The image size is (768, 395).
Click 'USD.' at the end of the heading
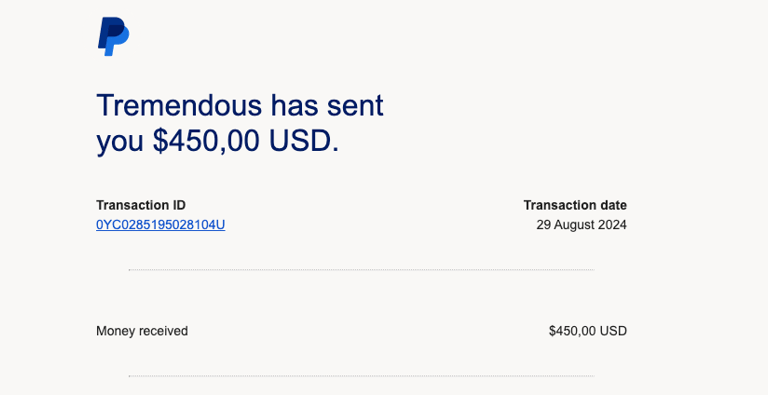[304, 141]
